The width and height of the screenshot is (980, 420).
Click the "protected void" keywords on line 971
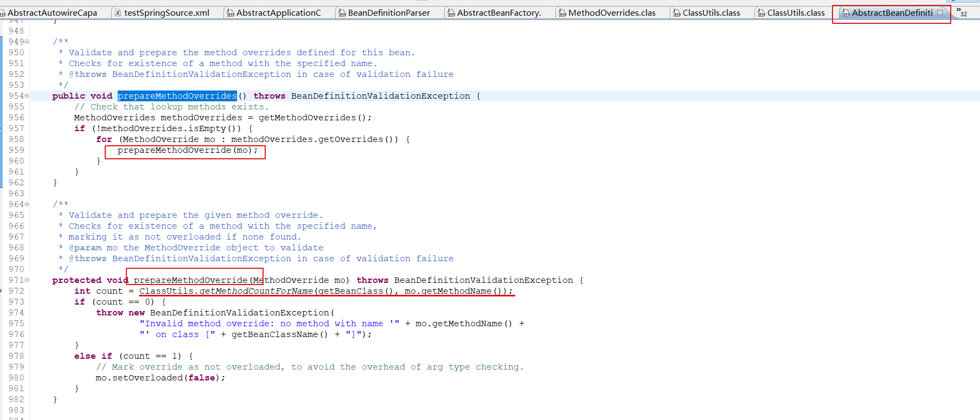coord(90,280)
